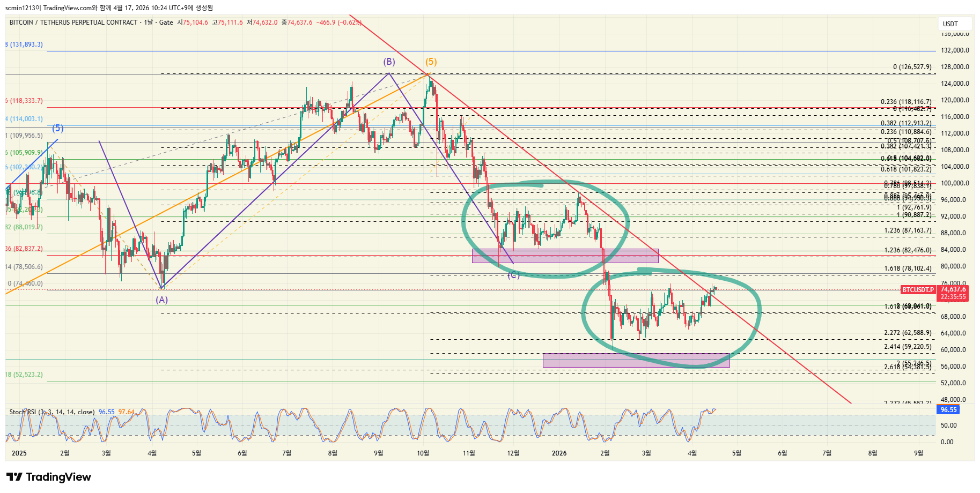
Task: Click the BTCUSDT.P price tag
Action: [x=917, y=290]
